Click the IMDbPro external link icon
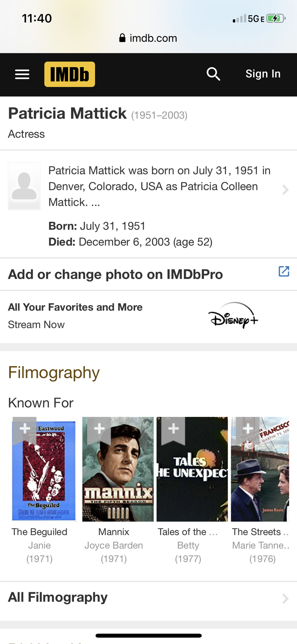Image resolution: width=297 pixels, height=644 pixels. (x=284, y=271)
